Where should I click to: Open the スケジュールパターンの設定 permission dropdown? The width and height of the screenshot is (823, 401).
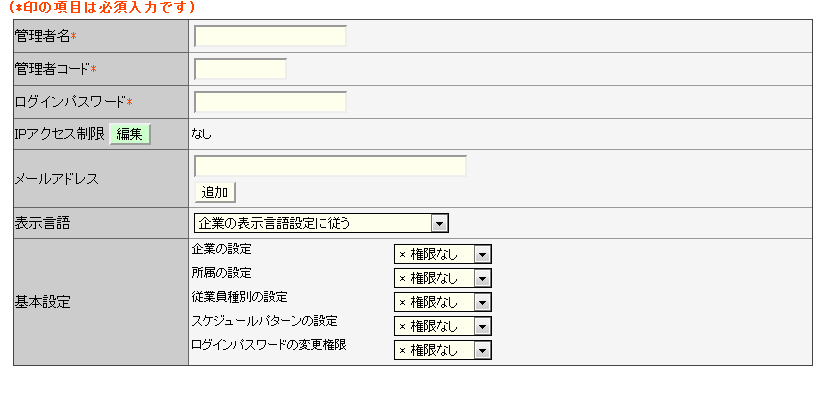coord(442,326)
